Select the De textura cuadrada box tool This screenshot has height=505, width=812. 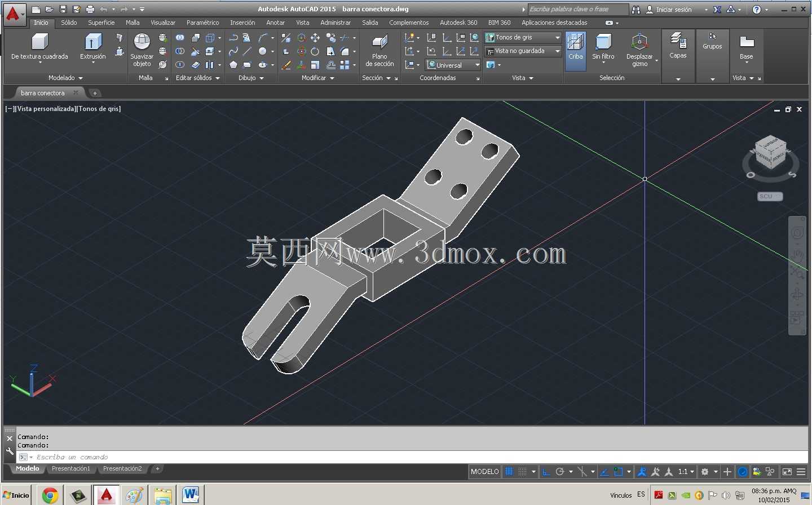(x=39, y=46)
